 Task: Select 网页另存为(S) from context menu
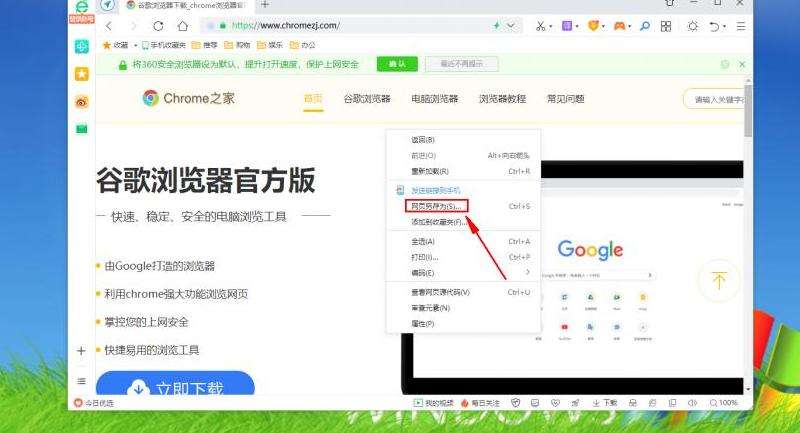click(437, 207)
